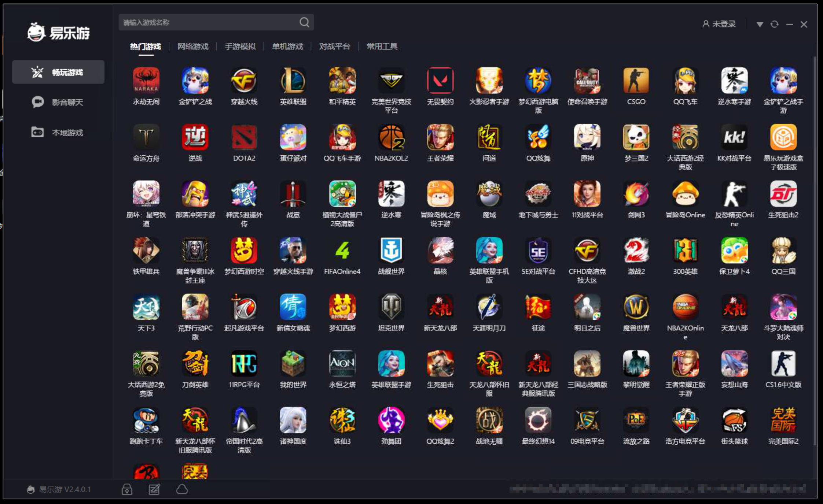Launch the FIFAOnline4 icon
This screenshot has height=504, width=823.
click(342, 250)
